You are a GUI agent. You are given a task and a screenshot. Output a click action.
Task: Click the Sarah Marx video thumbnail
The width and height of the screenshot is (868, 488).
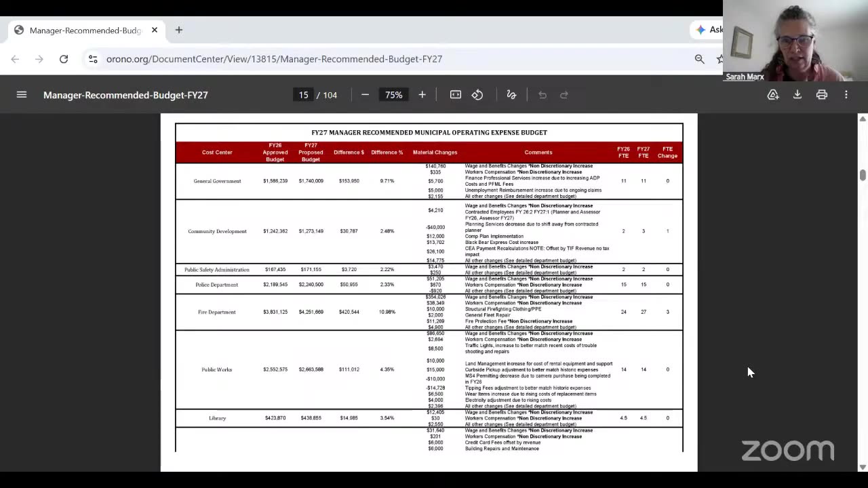coord(795,41)
